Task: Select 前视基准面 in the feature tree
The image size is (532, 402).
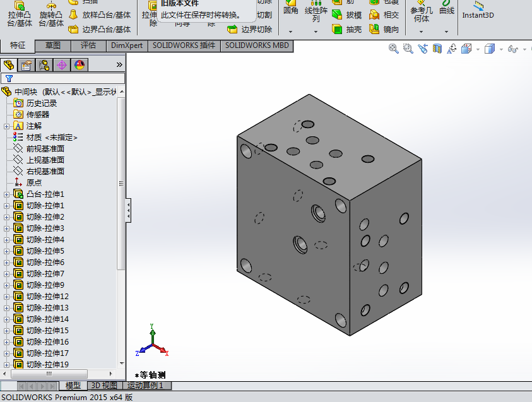Action: tap(45, 149)
